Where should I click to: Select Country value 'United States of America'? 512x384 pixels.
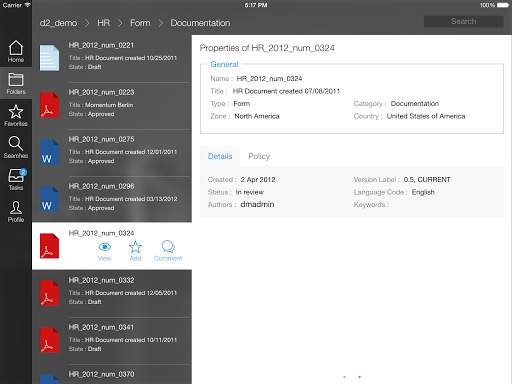426,116
